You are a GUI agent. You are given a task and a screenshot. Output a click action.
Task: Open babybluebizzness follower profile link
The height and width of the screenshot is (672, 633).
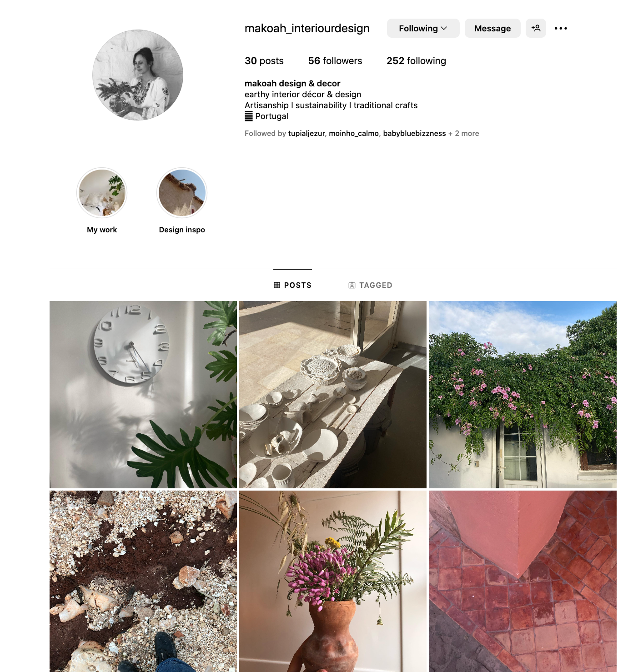pos(414,133)
